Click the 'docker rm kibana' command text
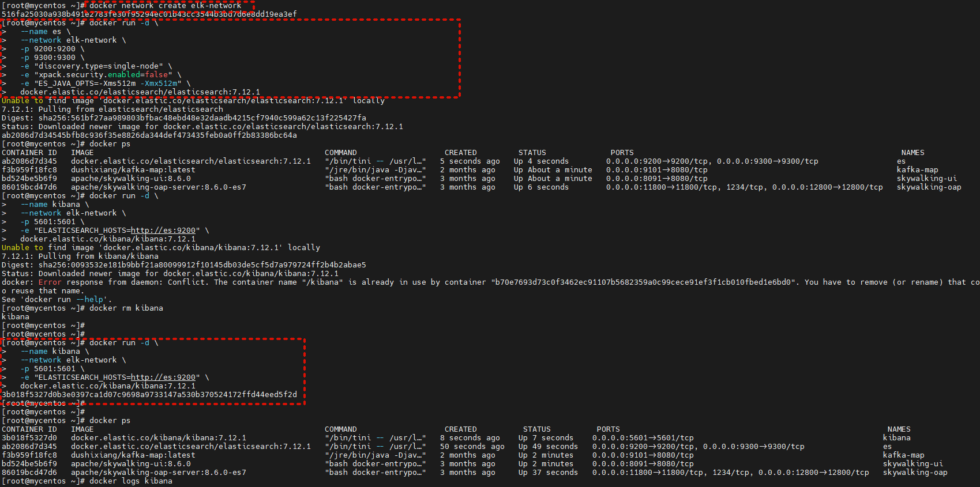This screenshot has height=487, width=980. (126, 308)
